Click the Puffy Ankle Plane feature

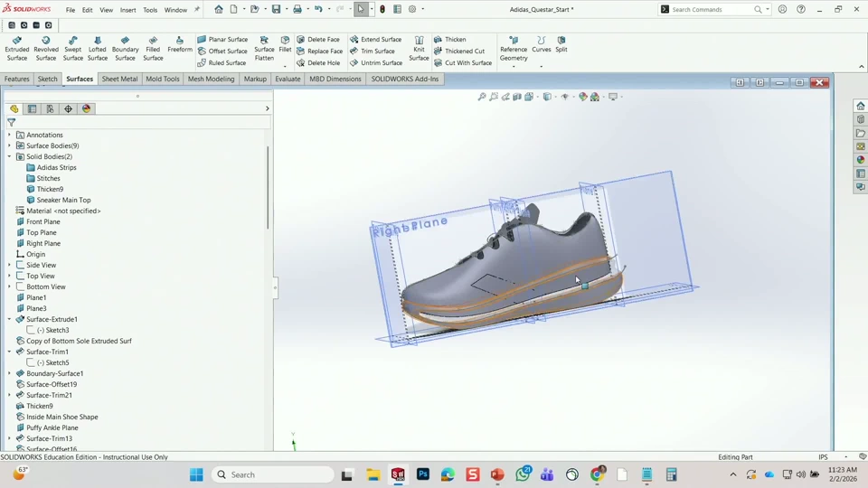pyautogui.click(x=52, y=427)
